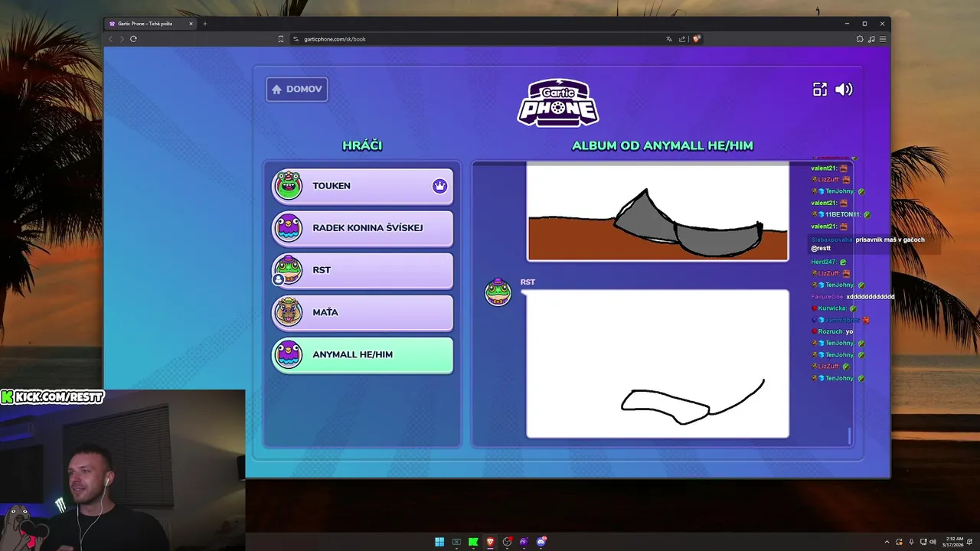Select player MAŤA
This screenshot has width=980, height=551.
coord(362,312)
